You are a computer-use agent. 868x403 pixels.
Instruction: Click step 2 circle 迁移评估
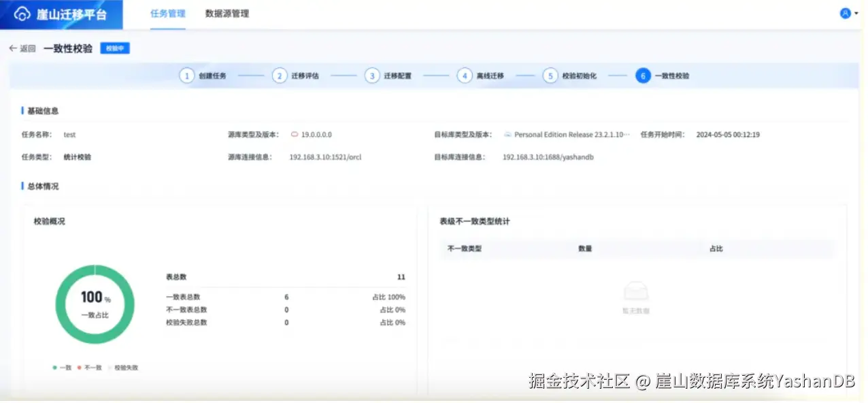coord(280,76)
